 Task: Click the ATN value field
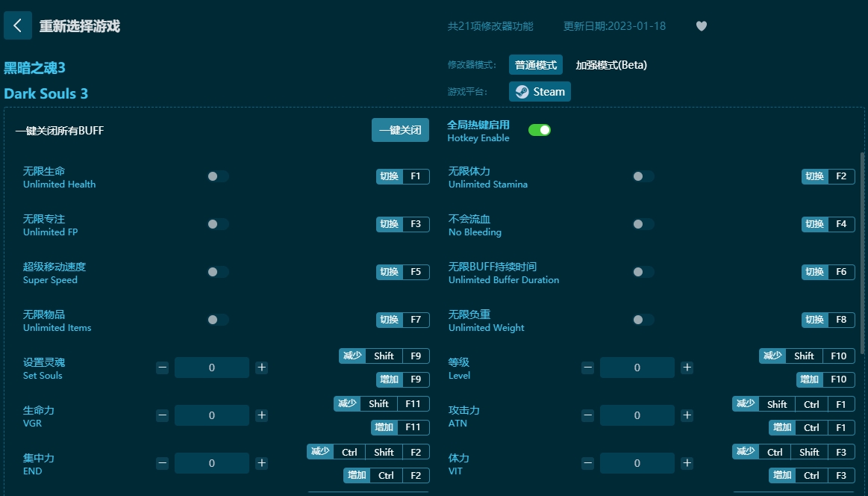click(637, 415)
